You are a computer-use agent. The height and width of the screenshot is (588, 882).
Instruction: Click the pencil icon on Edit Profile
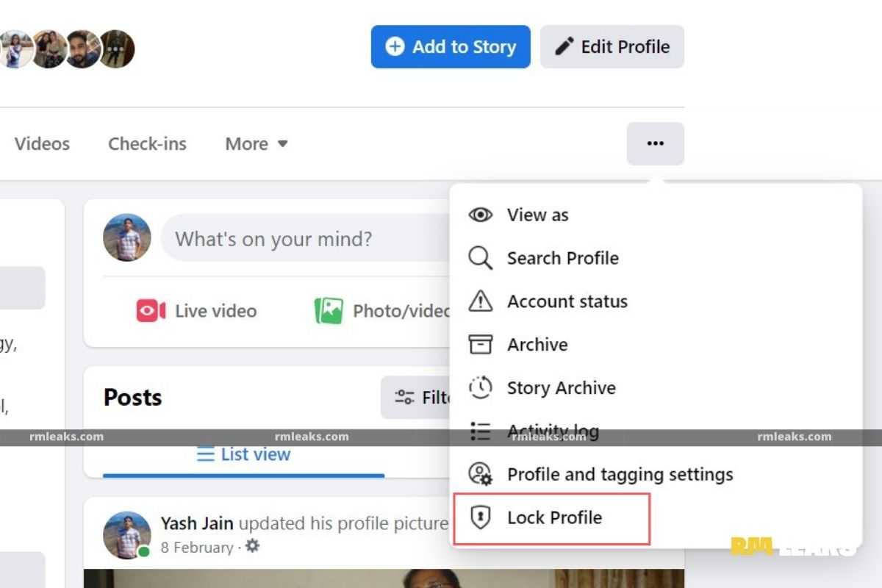tap(564, 46)
